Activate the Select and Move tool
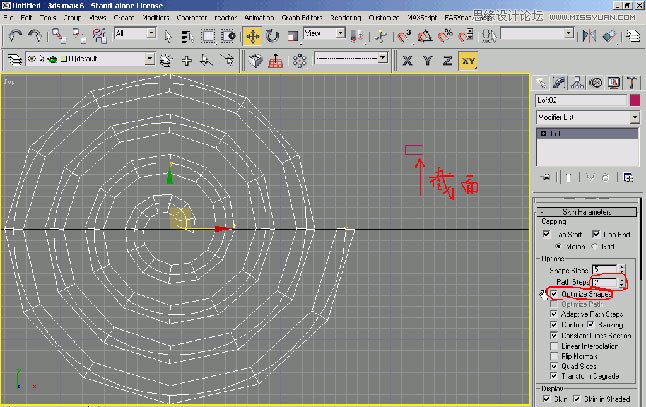 click(x=251, y=35)
